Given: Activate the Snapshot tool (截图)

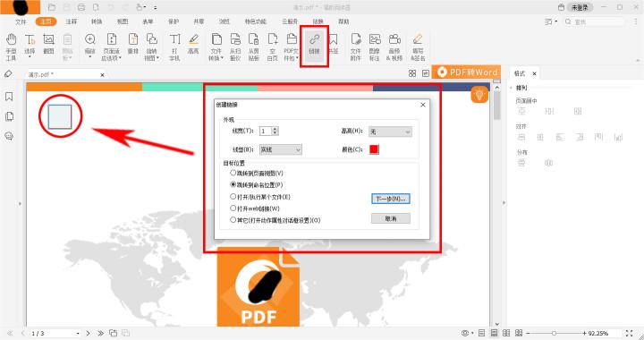Looking at the screenshot, I should point(48,45).
